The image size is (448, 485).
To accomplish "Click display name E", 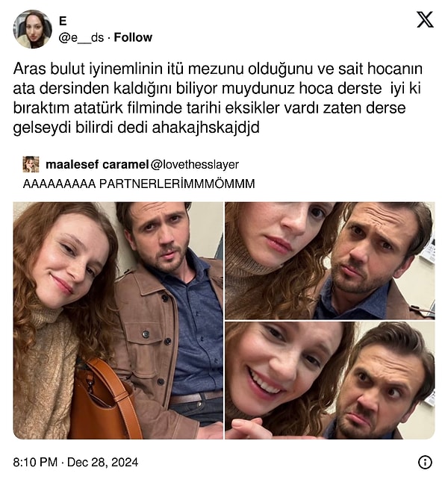I will click(x=63, y=21).
